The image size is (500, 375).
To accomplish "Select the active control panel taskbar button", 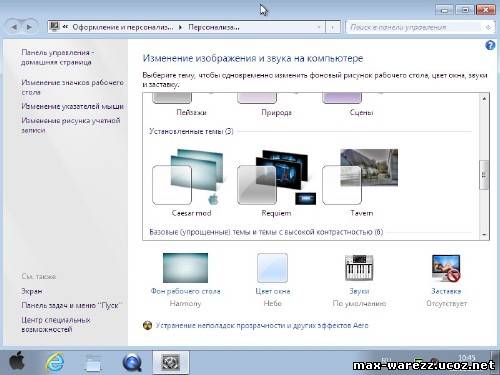I will pos(171,363).
